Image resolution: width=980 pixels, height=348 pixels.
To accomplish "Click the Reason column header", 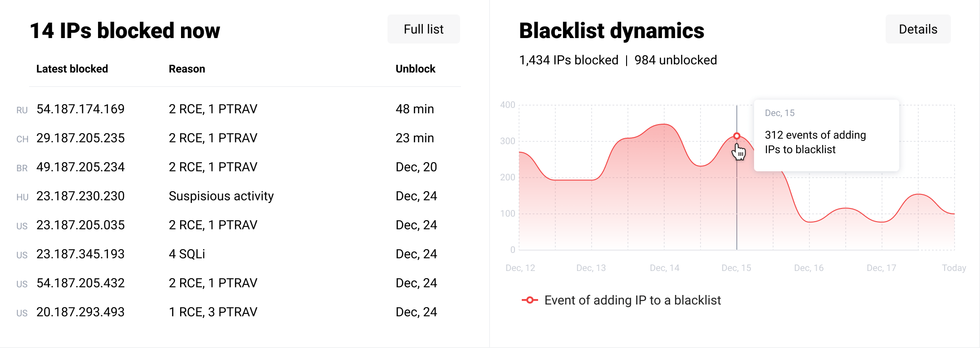I will pyautogui.click(x=187, y=69).
